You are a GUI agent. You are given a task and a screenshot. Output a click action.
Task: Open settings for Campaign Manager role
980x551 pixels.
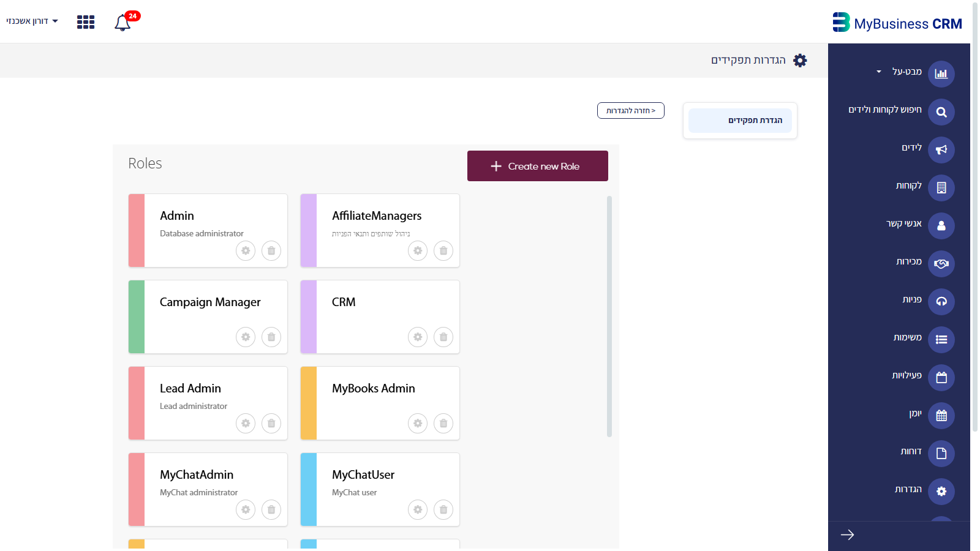tap(246, 337)
